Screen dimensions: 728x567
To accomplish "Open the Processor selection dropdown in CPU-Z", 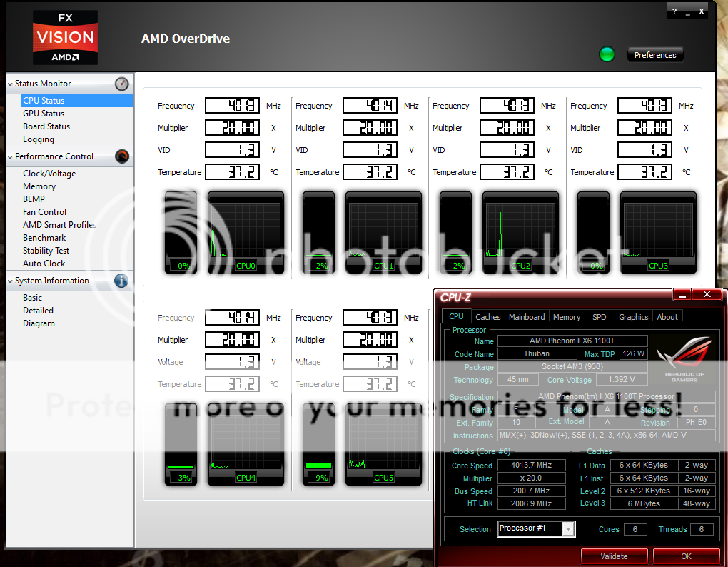I will tap(568, 528).
